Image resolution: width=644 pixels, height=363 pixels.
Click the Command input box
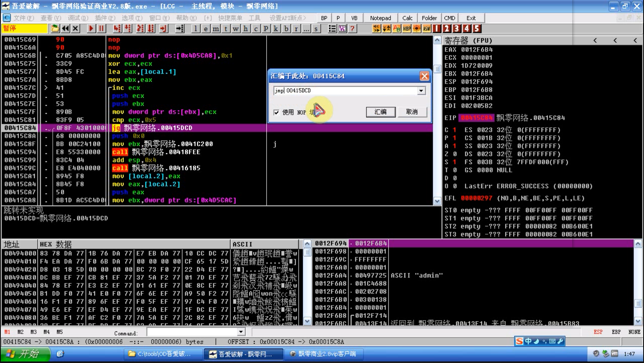pyautogui.click(x=192, y=332)
